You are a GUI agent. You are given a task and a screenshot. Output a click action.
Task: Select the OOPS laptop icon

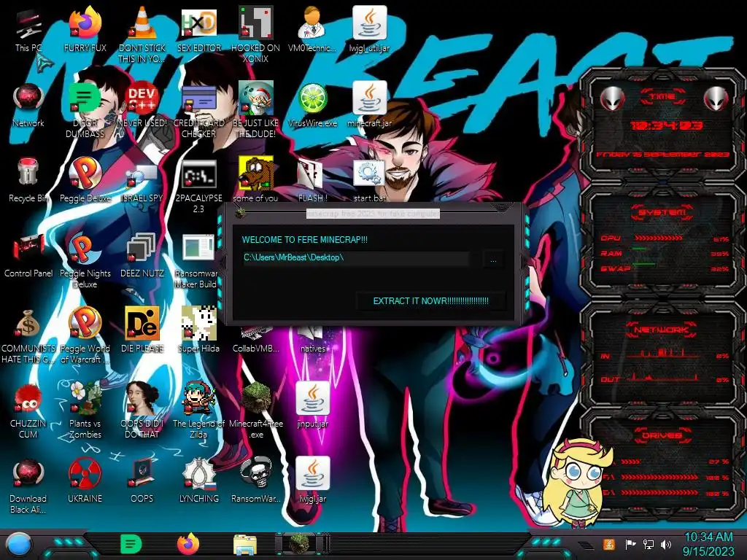(142, 481)
